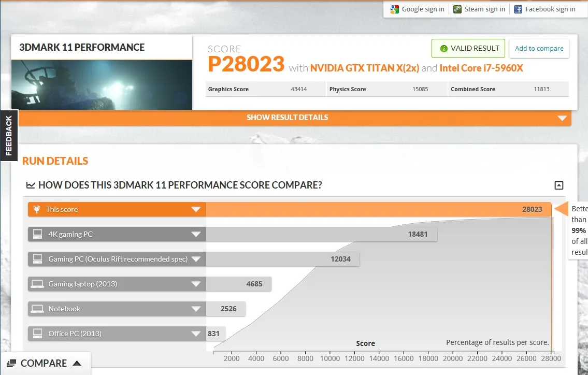Click NVIDIA GTX TITAN X(2x) link
The width and height of the screenshot is (588, 375).
tap(365, 68)
